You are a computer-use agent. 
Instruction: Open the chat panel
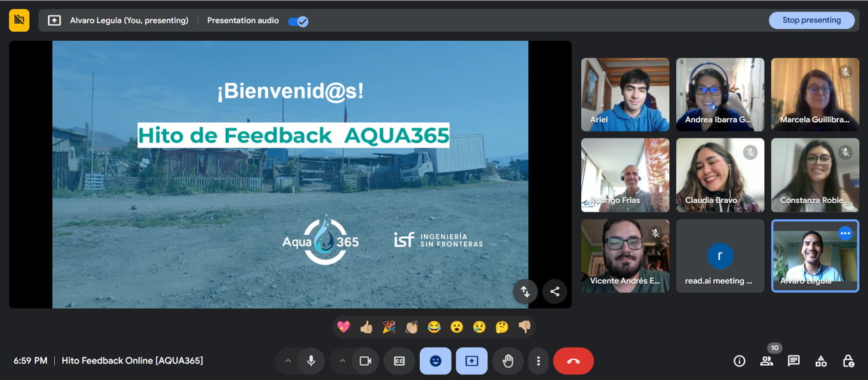pyautogui.click(x=793, y=361)
